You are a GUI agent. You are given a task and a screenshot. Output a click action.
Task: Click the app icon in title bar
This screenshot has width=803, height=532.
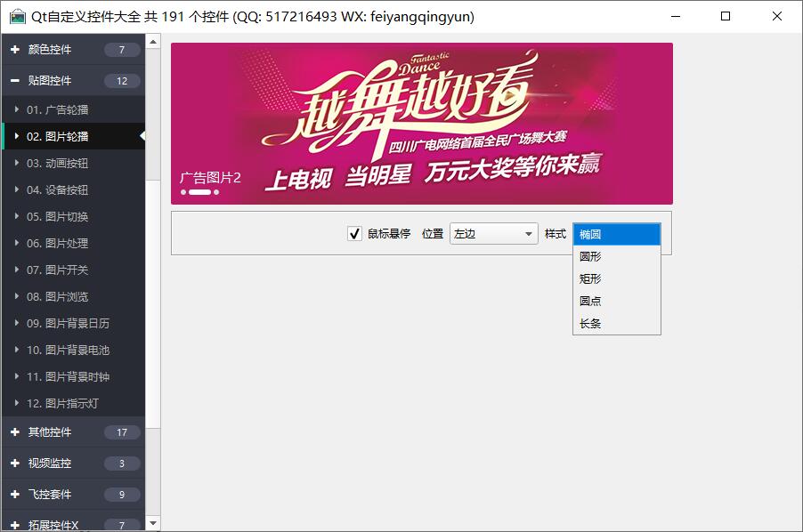tap(17, 17)
